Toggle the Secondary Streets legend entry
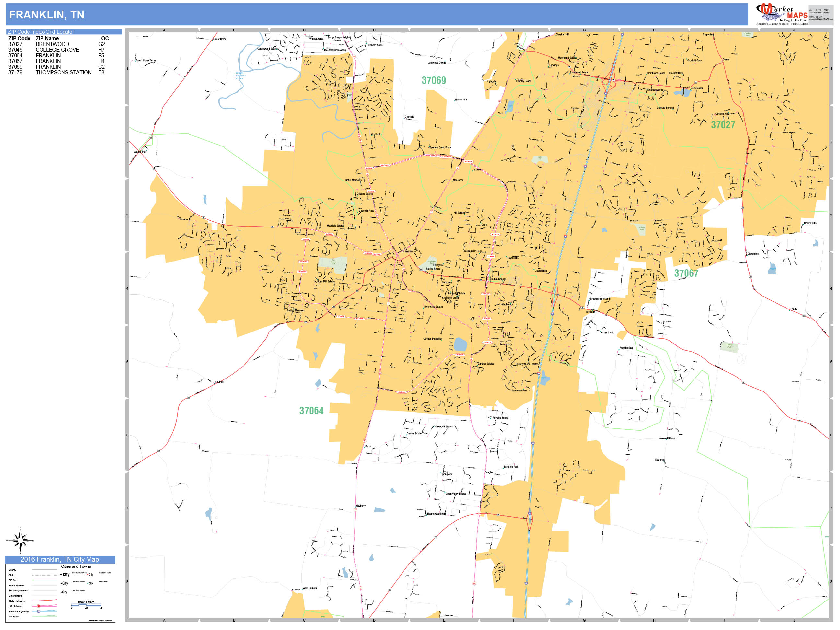840x630 pixels. click(x=18, y=590)
